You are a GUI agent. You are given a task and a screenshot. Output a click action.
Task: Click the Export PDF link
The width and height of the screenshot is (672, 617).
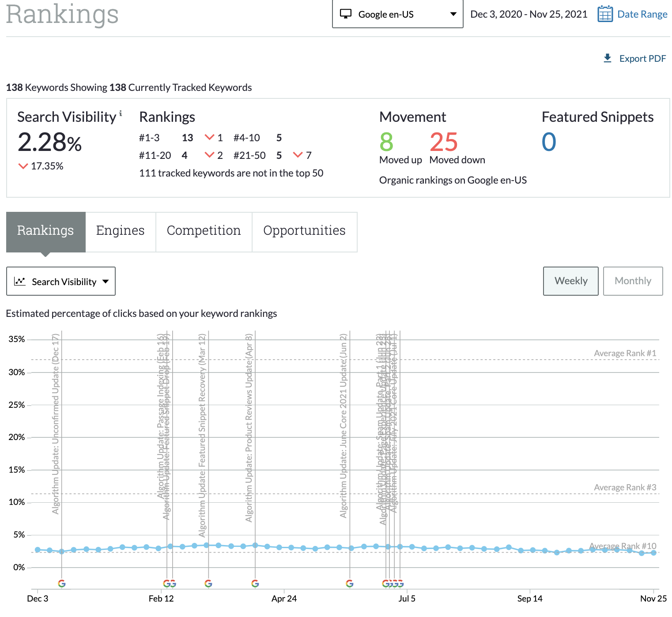coord(642,58)
